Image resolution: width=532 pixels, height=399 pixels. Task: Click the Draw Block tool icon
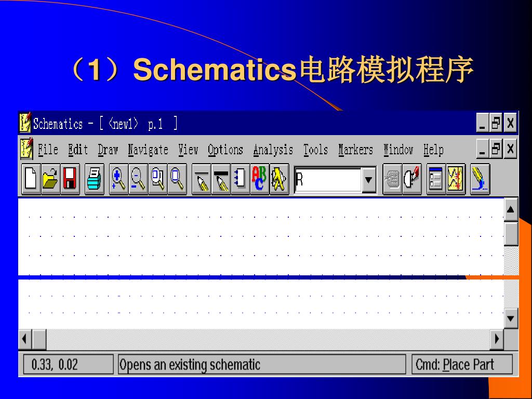240,179
